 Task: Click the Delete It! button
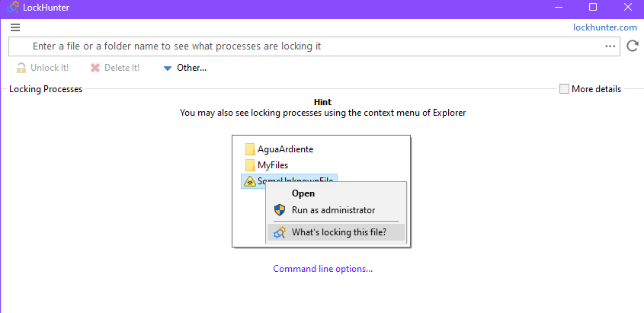[115, 68]
